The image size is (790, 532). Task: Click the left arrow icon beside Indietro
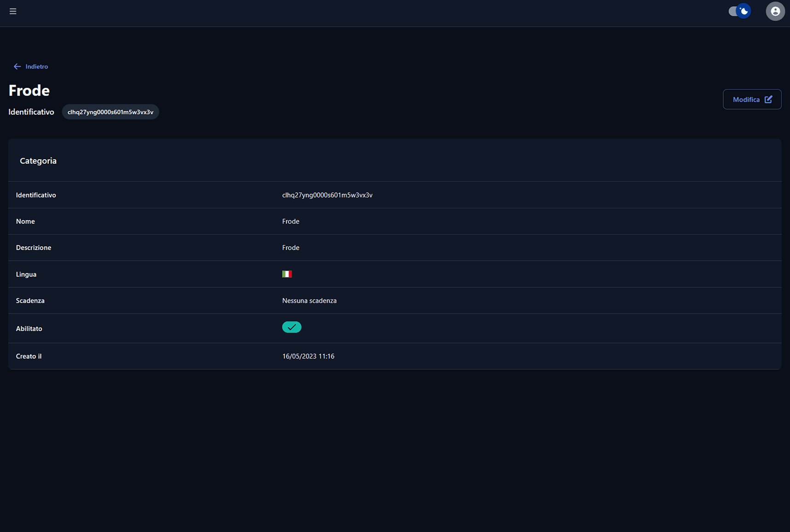point(17,66)
